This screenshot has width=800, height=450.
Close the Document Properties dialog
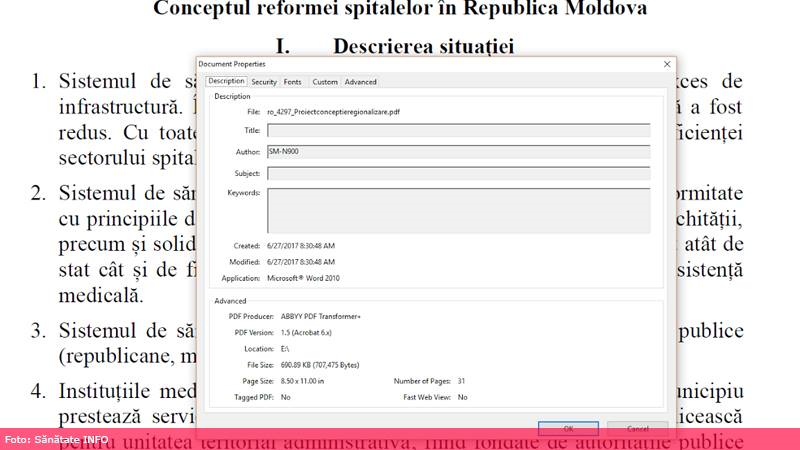(x=667, y=64)
